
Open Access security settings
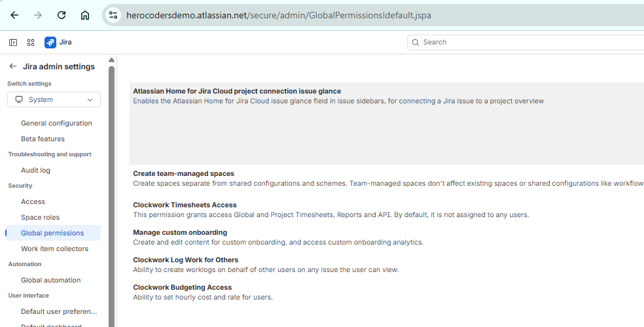point(33,201)
